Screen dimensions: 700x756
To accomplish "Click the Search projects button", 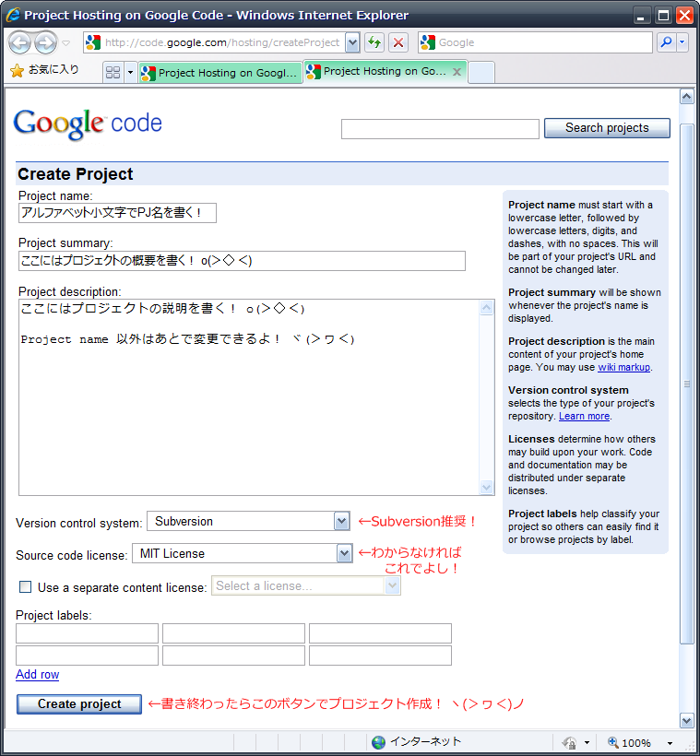I will [x=607, y=128].
